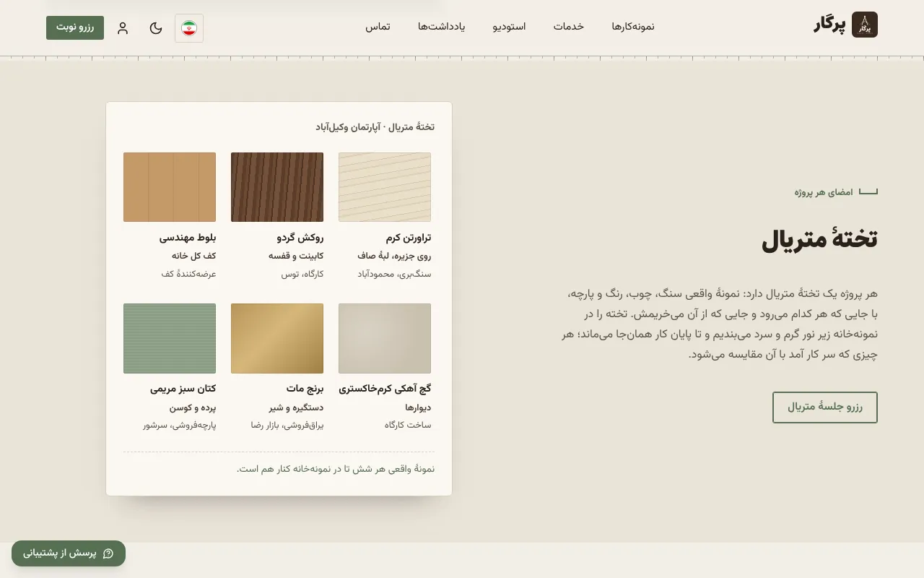The image size is (924, 578).
Task: Select the برنج مات brass swatch
Action: [x=277, y=338]
